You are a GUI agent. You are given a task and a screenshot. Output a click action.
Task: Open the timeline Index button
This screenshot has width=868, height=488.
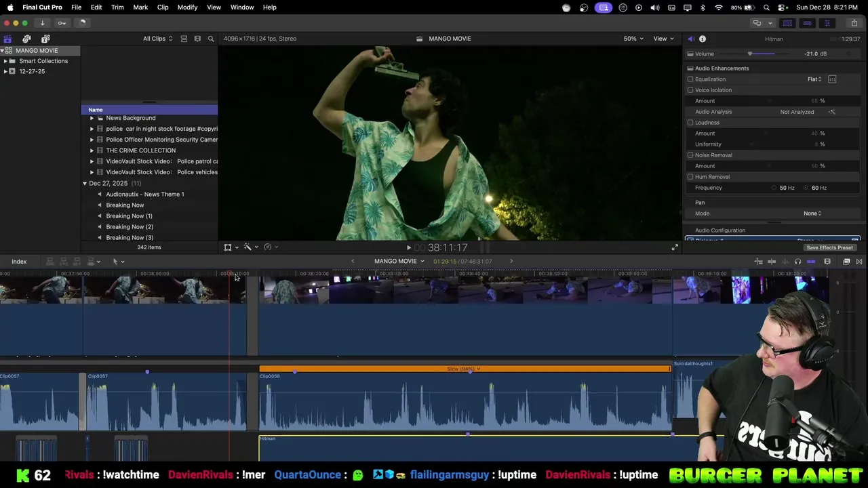pyautogui.click(x=19, y=262)
